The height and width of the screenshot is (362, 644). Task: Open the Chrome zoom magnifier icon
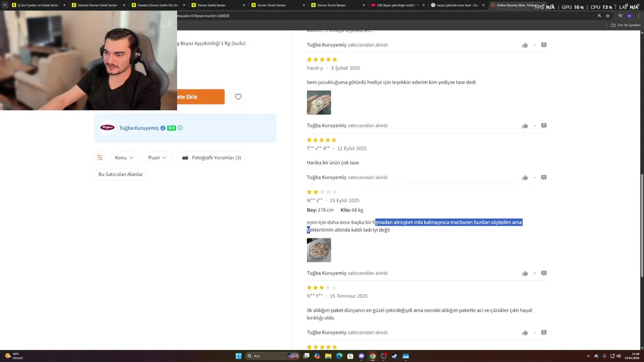tap(599, 16)
